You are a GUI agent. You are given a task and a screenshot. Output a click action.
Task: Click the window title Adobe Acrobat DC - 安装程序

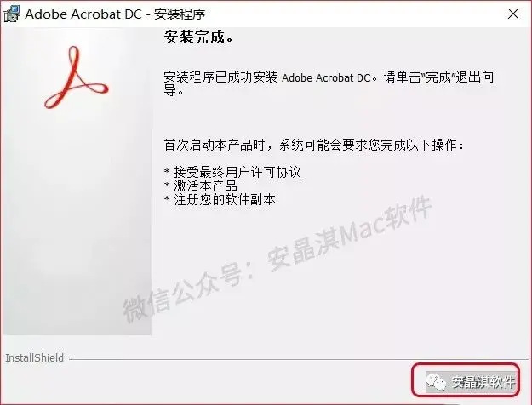(x=116, y=14)
